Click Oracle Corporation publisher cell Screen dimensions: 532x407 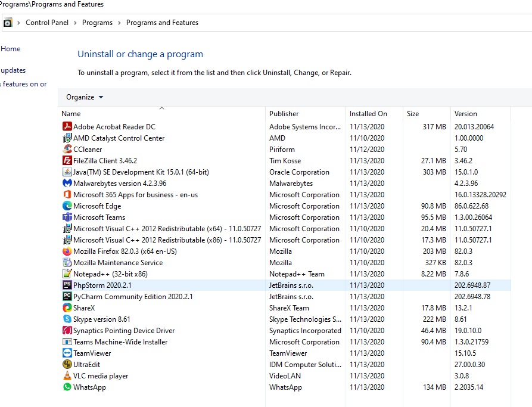299,172
